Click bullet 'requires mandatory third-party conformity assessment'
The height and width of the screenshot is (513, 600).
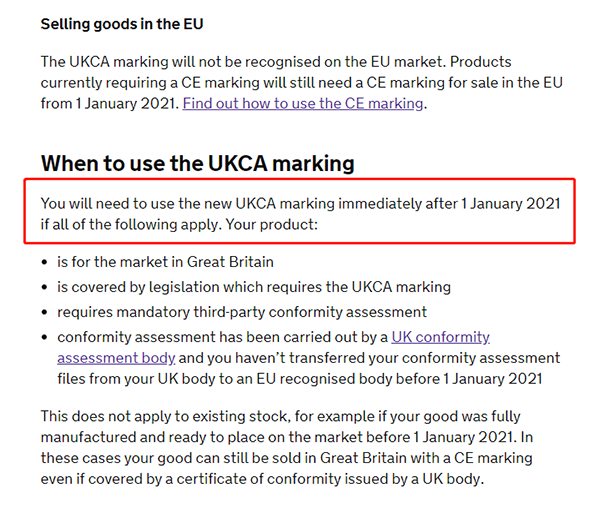click(x=242, y=312)
